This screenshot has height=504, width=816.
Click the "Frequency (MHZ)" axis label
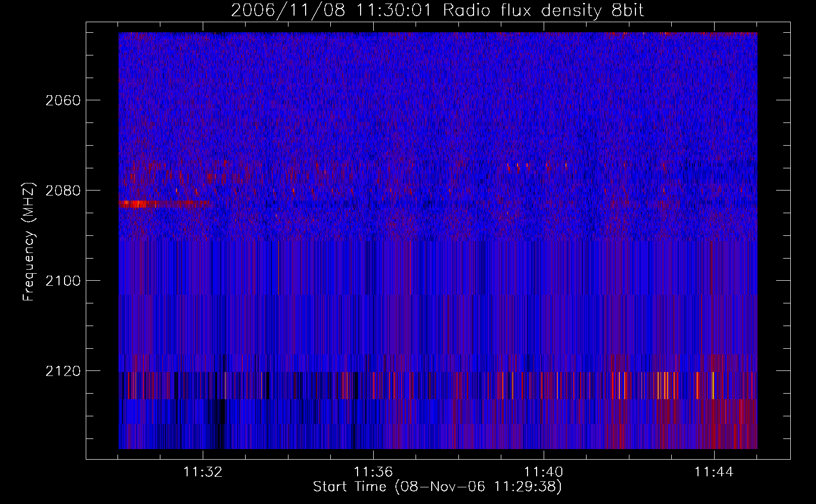click(x=28, y=242)
